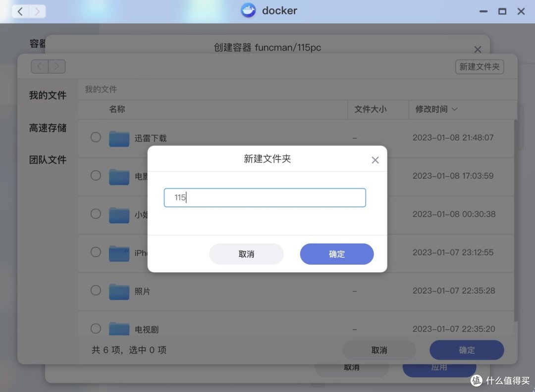The height and width of the screenshot is (392, 535).
Task: Open the 电视剧 folder icon
Action: click(118, 328)
